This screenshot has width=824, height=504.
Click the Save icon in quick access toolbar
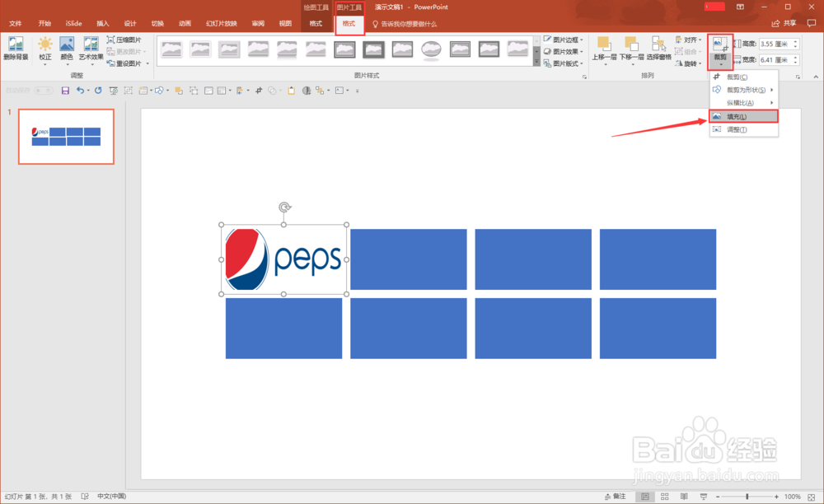tap(65, 91)
